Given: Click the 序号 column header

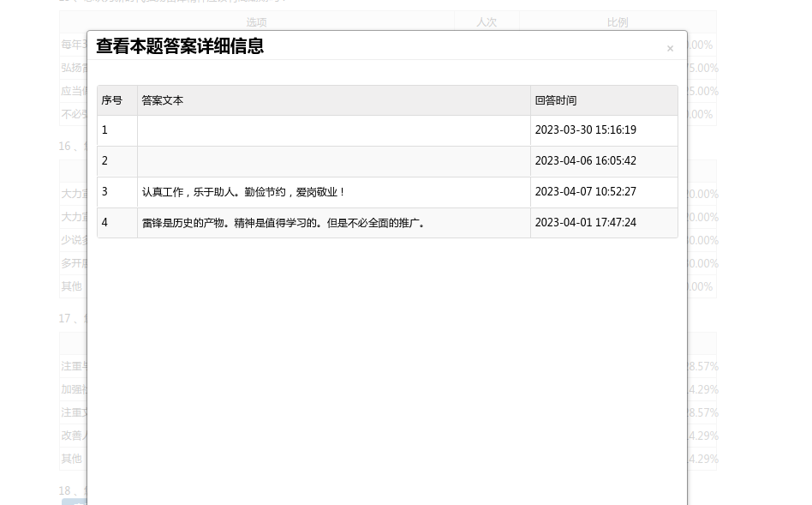Looking at the screenshot, I should (x=112, y=100).
